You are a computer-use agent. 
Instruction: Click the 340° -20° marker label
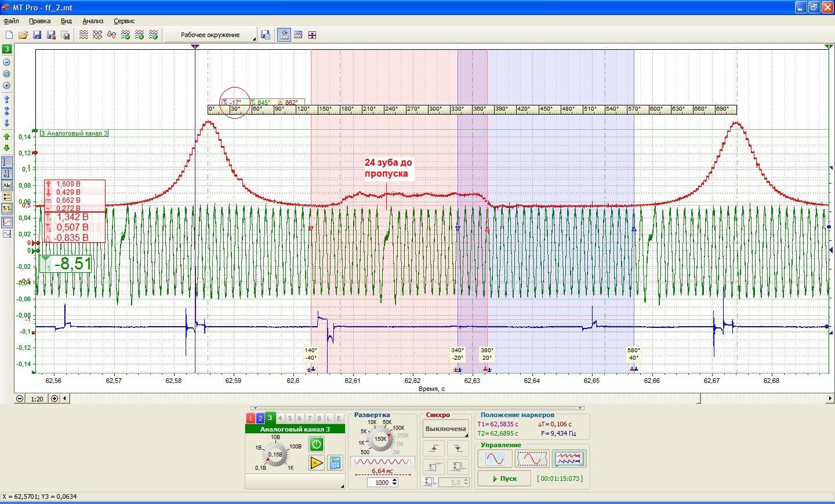point(458,354)
